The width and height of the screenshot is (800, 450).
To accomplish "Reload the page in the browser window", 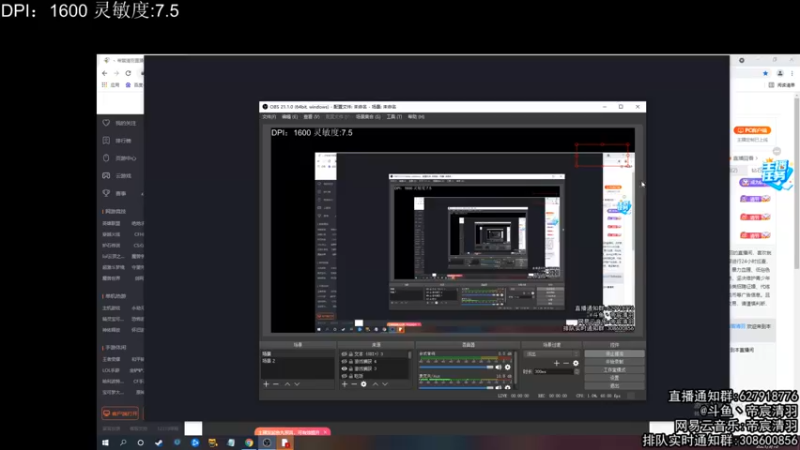I will (129, 73).
